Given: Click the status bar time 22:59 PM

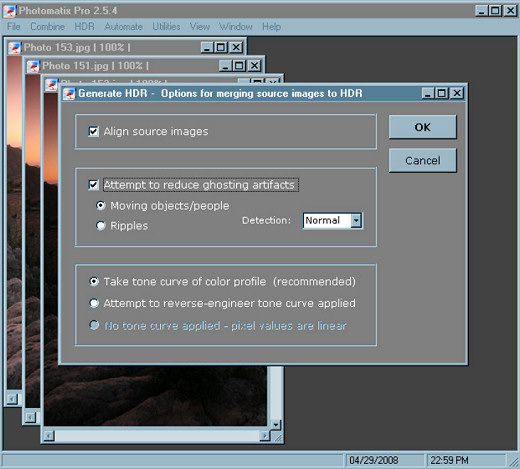Looking at the screenshot, I should coord(449,460).
